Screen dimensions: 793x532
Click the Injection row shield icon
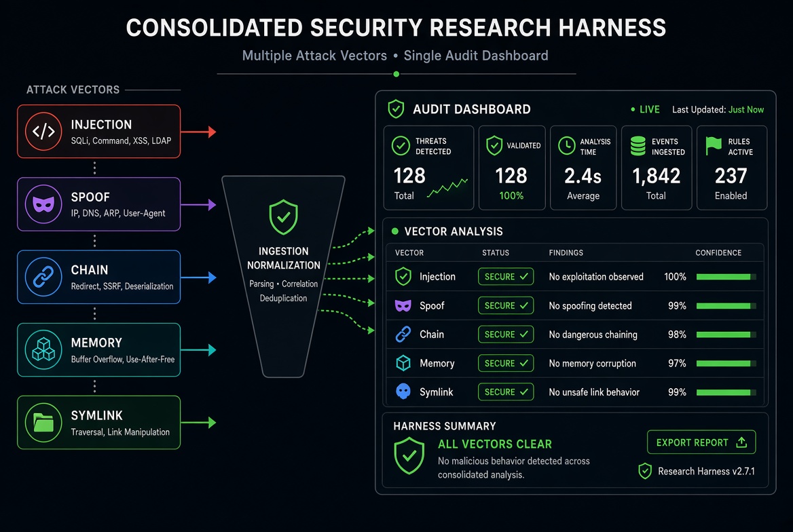(403, 277)
